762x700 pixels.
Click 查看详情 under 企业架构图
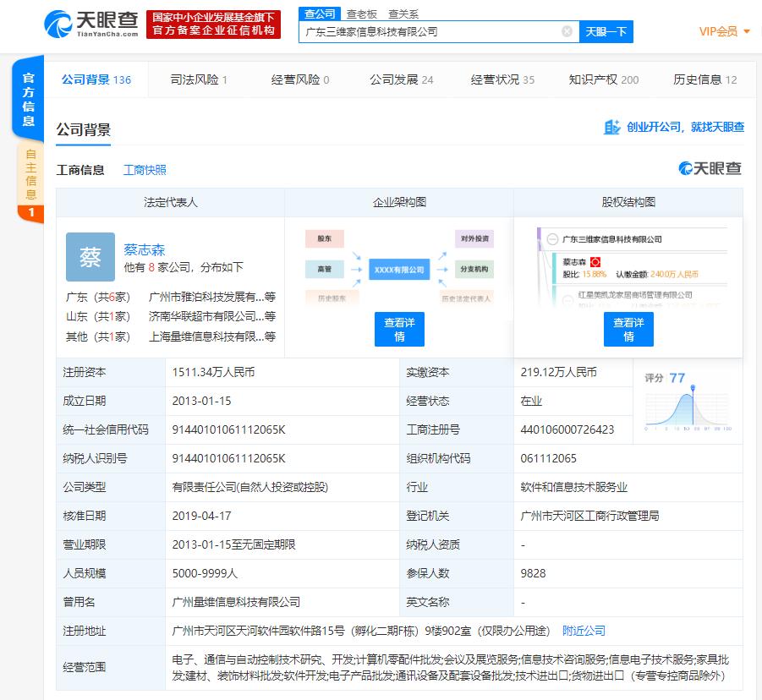tap(399, 330)
